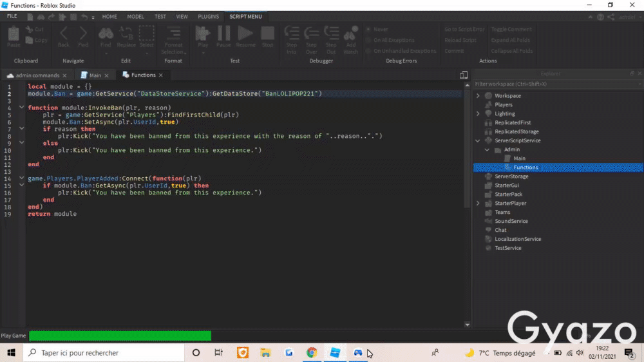644x362 pixels.
Task: Open File Explorer from the taskbar
Action: [x=265, y=352]
